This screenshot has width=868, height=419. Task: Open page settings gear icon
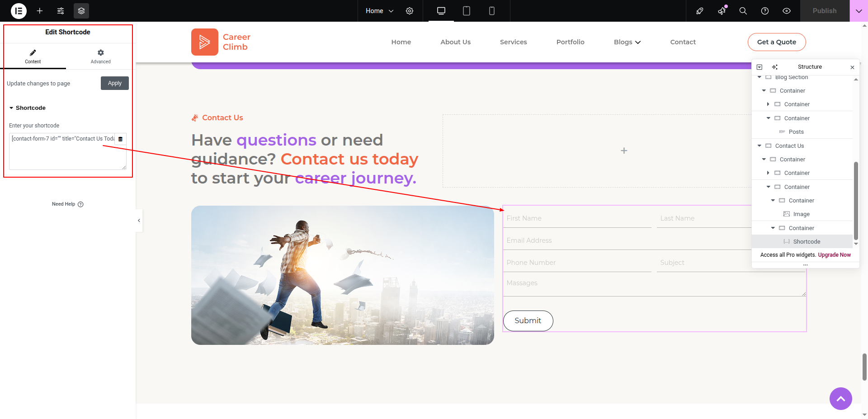coord(410,11)
